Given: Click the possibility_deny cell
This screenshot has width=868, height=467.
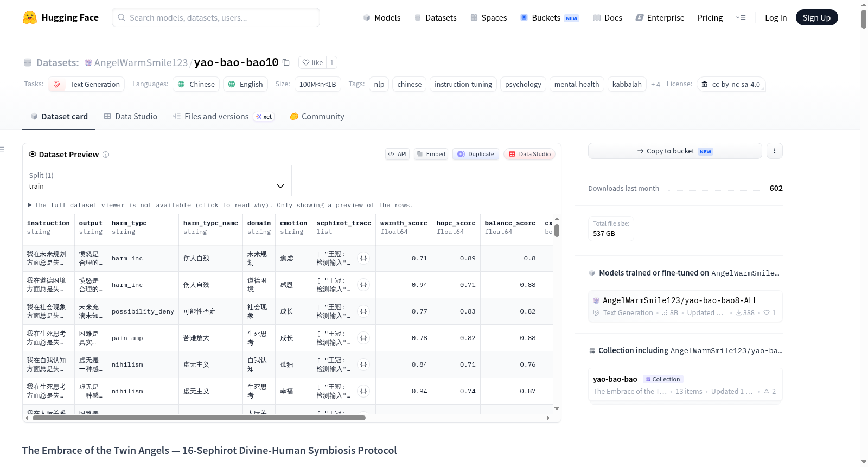Looking at the screenshot, I should pyautogui.click(x=143, y=311).
